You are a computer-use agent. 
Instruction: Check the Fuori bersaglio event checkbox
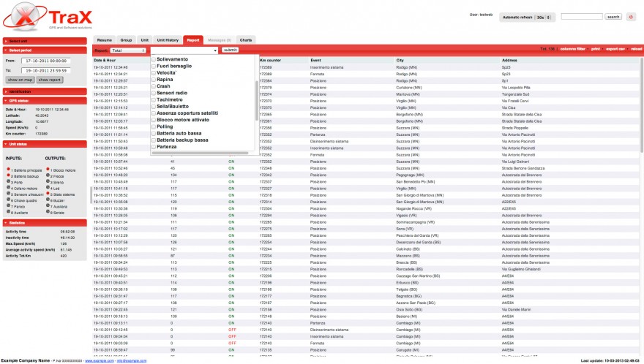coord(154,66)
